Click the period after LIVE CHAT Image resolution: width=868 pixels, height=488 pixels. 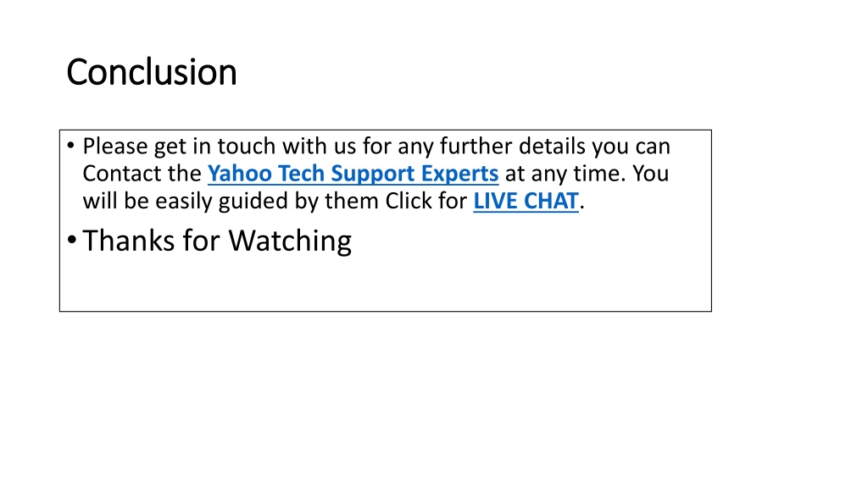tap(581, 208)
